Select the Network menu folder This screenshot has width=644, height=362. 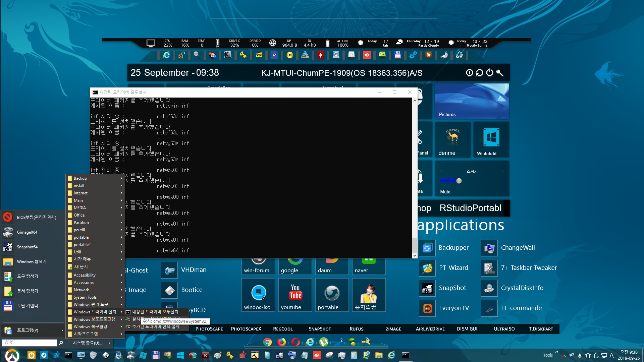pos(95,290)
